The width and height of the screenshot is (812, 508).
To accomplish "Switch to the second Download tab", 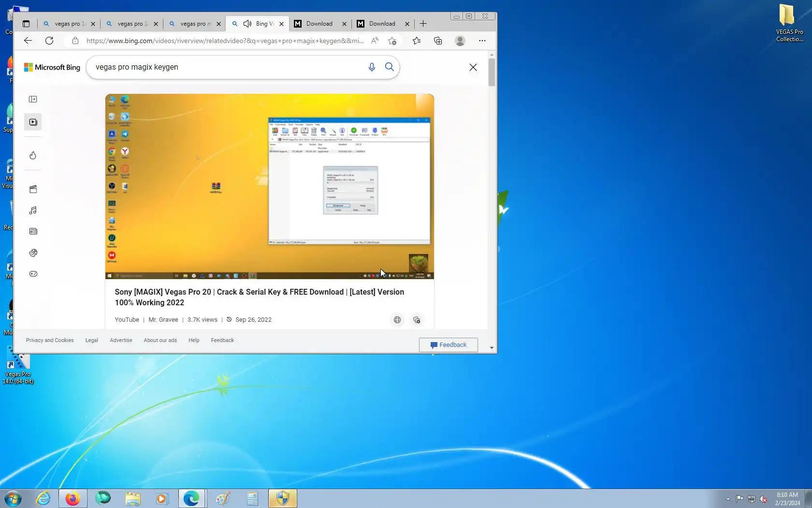I will tap(382, 24).
